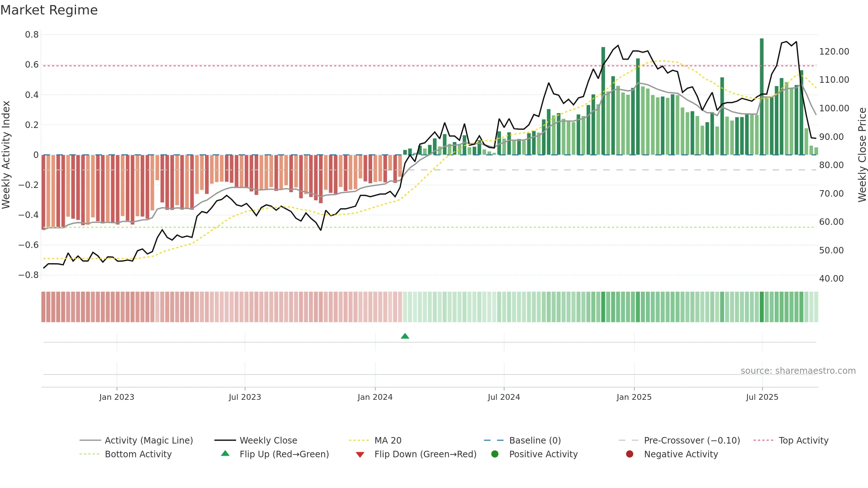Viewport: 868px width, 488px height.
Task: Click the red circle Negative Activity legend icon
Action: coord(630,454)
